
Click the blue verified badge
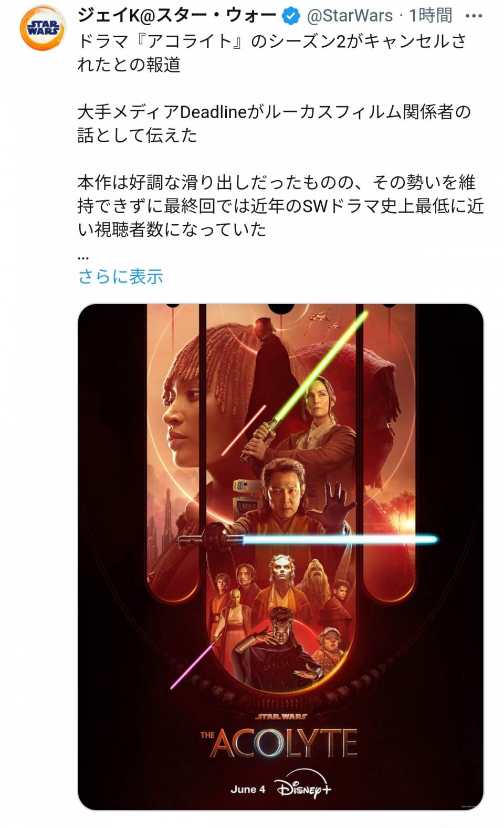pos(291,16)
